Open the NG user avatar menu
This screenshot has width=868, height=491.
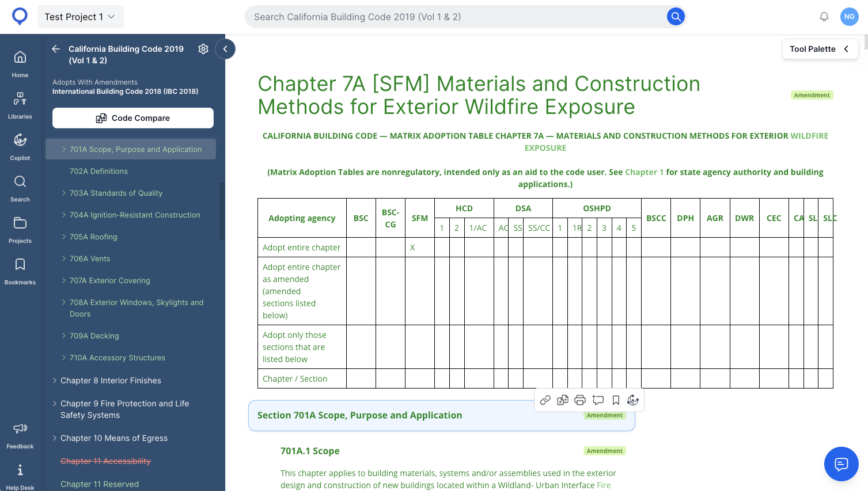coord(850,17)
